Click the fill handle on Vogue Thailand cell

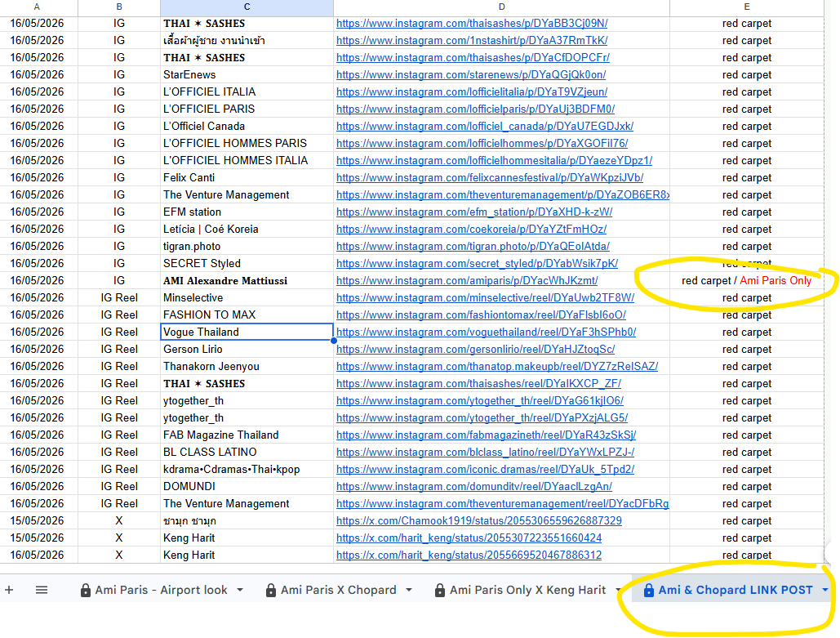[334, 341]
